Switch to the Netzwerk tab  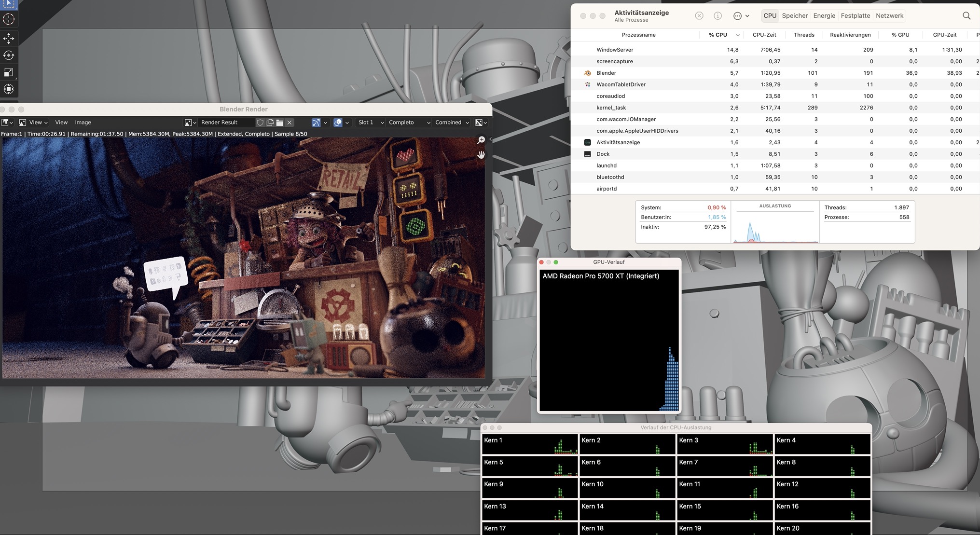pos(889,16)
